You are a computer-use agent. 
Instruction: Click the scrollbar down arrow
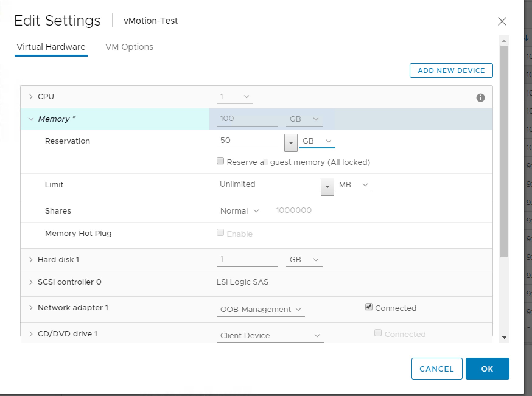click(504, 338)
